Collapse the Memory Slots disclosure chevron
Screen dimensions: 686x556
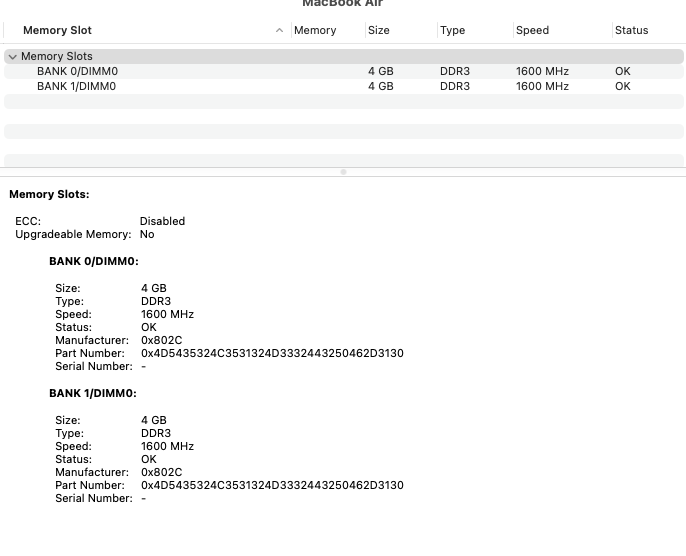click(x=13, y=57)
